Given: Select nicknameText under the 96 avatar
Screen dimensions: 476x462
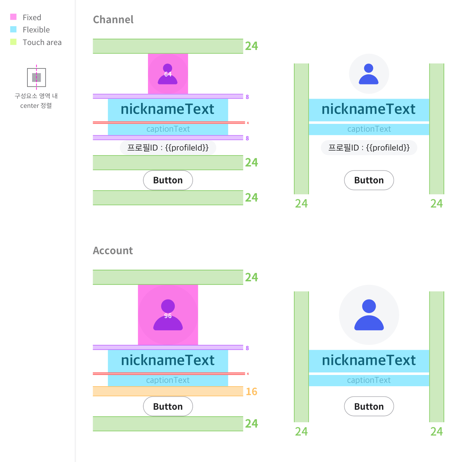Looking at the screenshot, I should point(168,361).
